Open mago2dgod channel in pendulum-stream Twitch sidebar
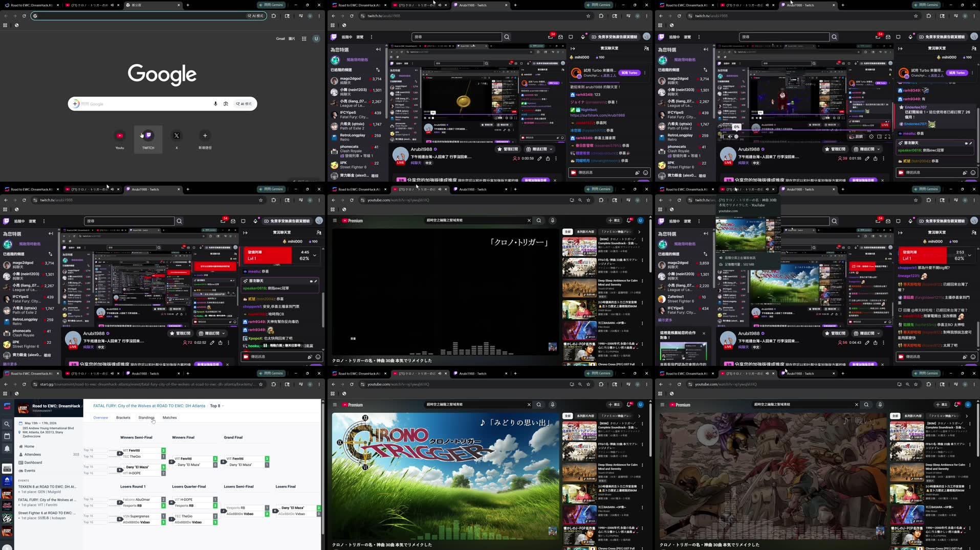The width and height of the screenshot is (980, 550). 355,80
